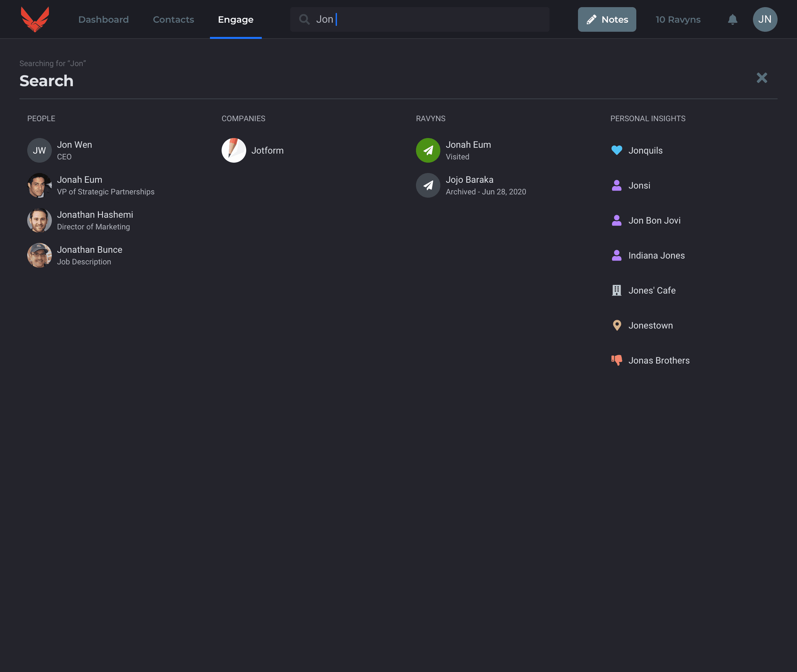This screenshot has height=672, width=797.
Task: Click the gray Jojo Baraka Ravyn icon
Action: point(428,186)
